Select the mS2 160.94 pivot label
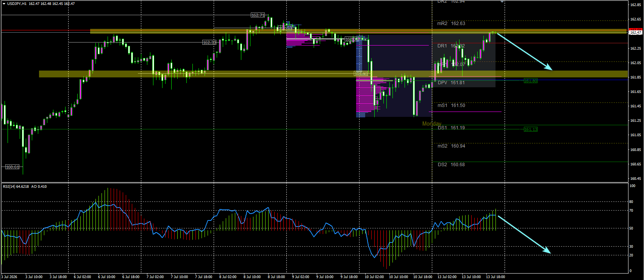Screen dimensions: 644x280 coord(451,146)
